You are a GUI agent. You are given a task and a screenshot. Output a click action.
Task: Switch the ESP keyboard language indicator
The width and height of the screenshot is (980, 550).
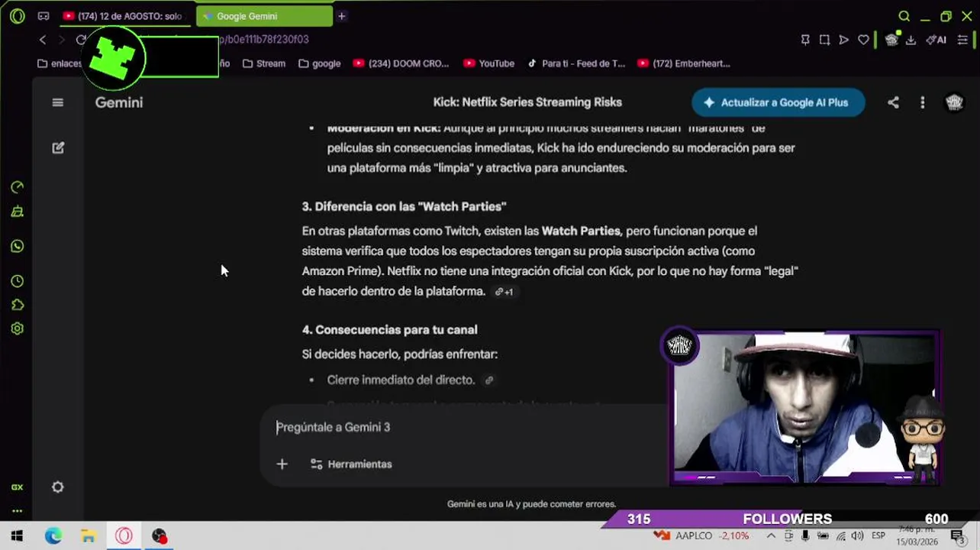[x=878, y=536]
